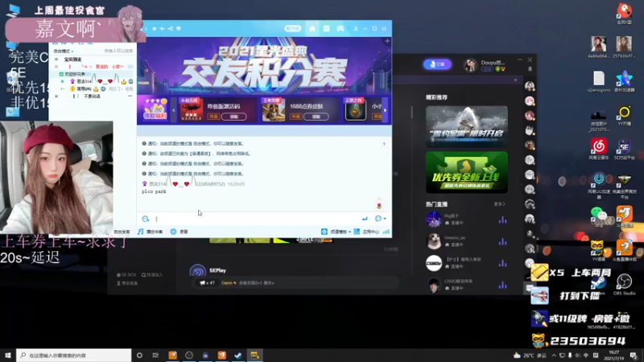
Task: Click the taskbar clock showing 16:27
Action: coord(614,355)
